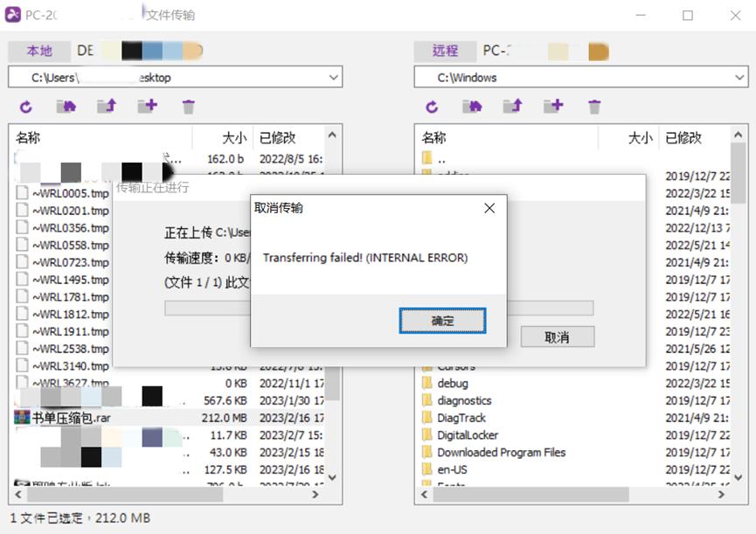Create a new folder on the remote computer
Viewport: 756px width, 534px height.
coord(553,106)
